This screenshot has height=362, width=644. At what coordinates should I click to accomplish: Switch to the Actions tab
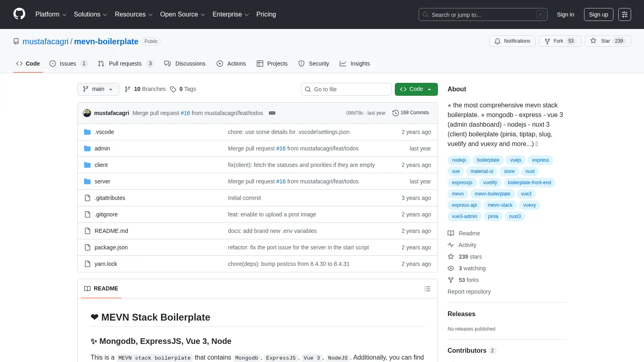[x=231, y=64]
